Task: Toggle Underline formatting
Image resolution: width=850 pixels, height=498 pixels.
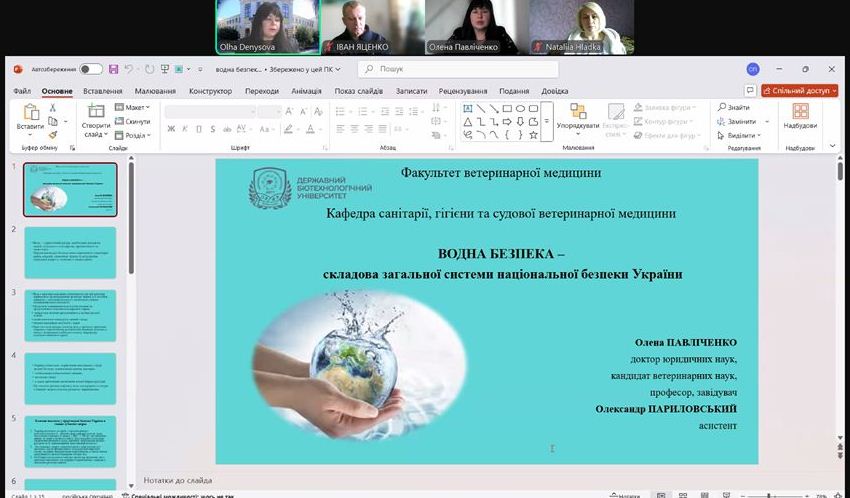Action: 199,129
